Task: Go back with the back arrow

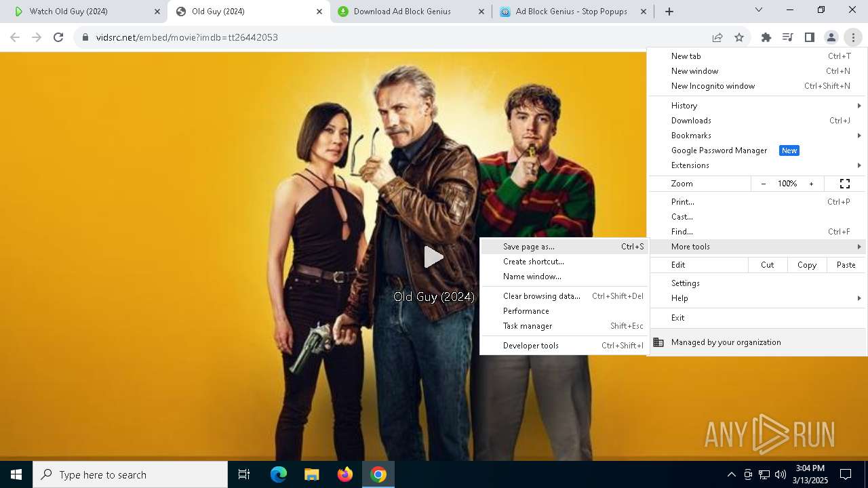Action: click(15, 37)
